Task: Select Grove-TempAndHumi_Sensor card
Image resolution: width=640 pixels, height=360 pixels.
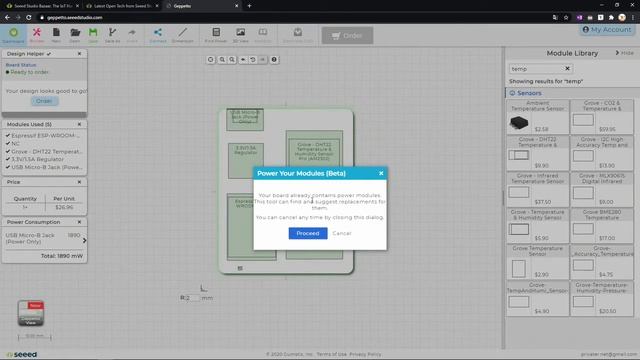Action: pos(538,298)
